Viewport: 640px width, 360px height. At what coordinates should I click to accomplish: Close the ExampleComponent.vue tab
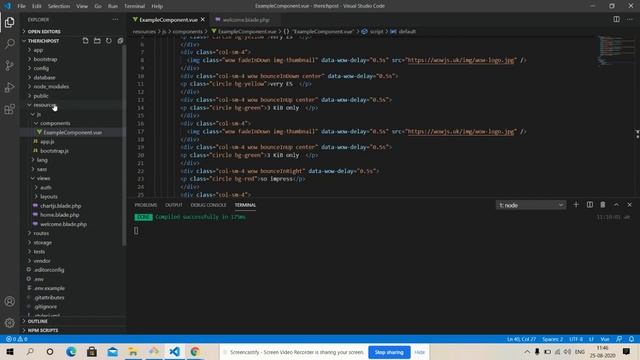pos(203,20)
